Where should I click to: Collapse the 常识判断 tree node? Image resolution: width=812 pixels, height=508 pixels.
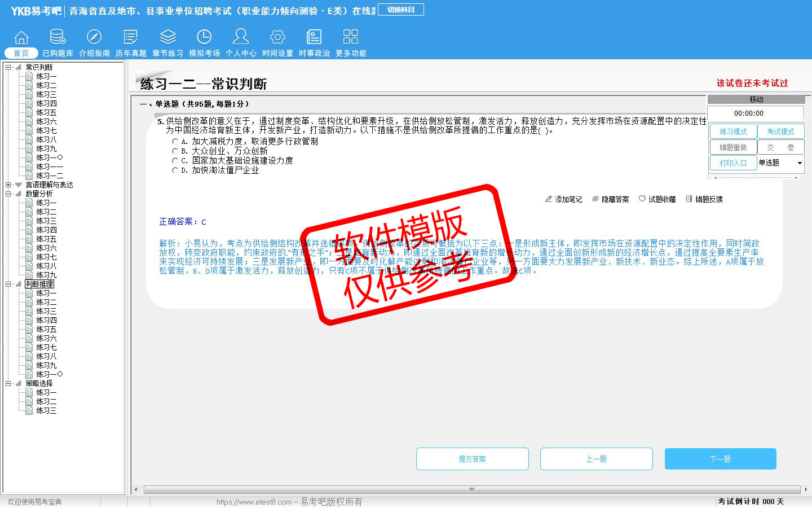pyautogui.click(x=8, y=67)
